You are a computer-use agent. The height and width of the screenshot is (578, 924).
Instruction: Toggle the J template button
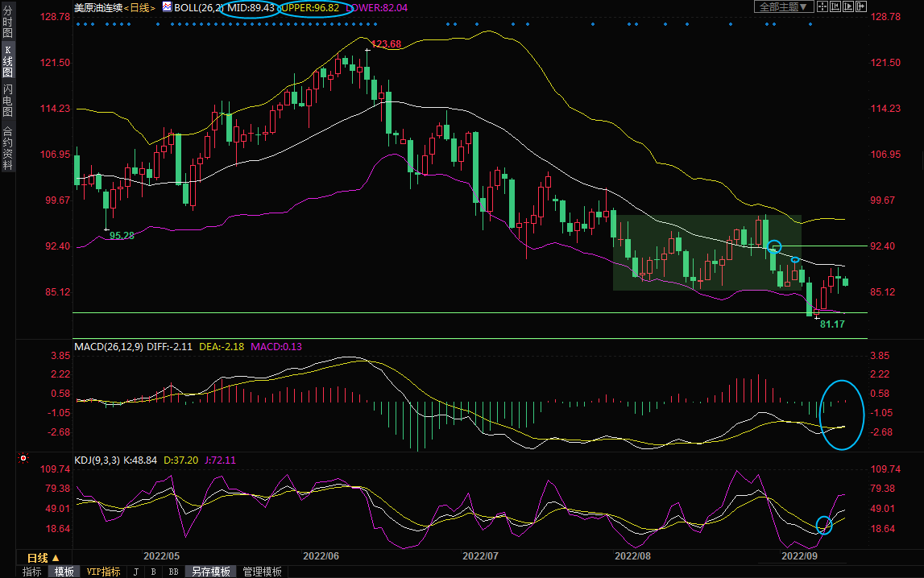(x=135, y=572)
